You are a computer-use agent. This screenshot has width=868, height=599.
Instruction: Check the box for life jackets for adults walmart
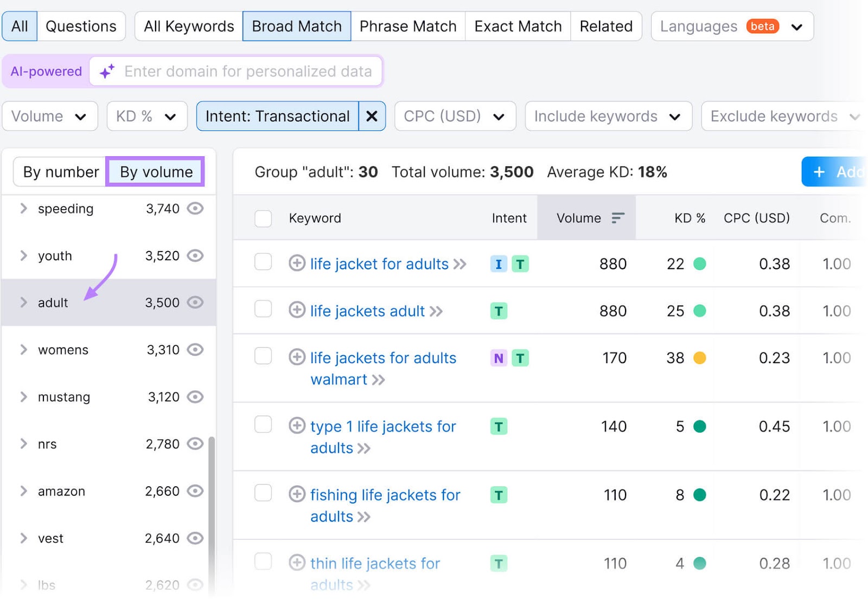pyautogui.click(x=263, y=356)
